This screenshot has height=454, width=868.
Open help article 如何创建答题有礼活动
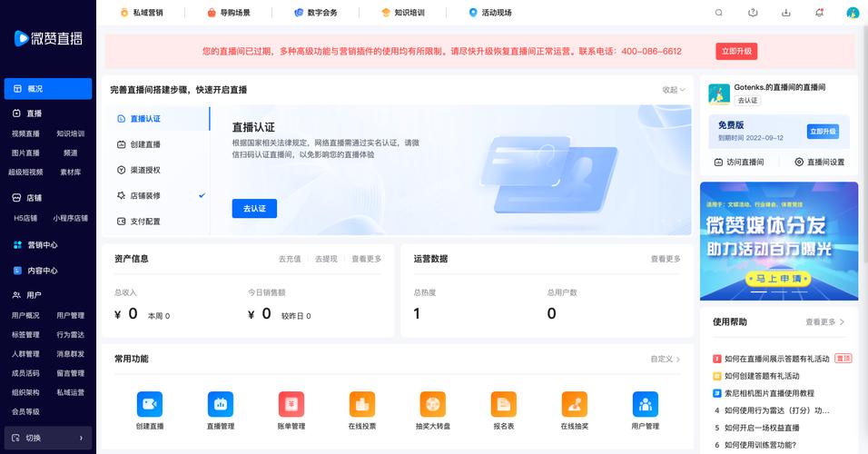pyautogui.click(x=762, y=376)
